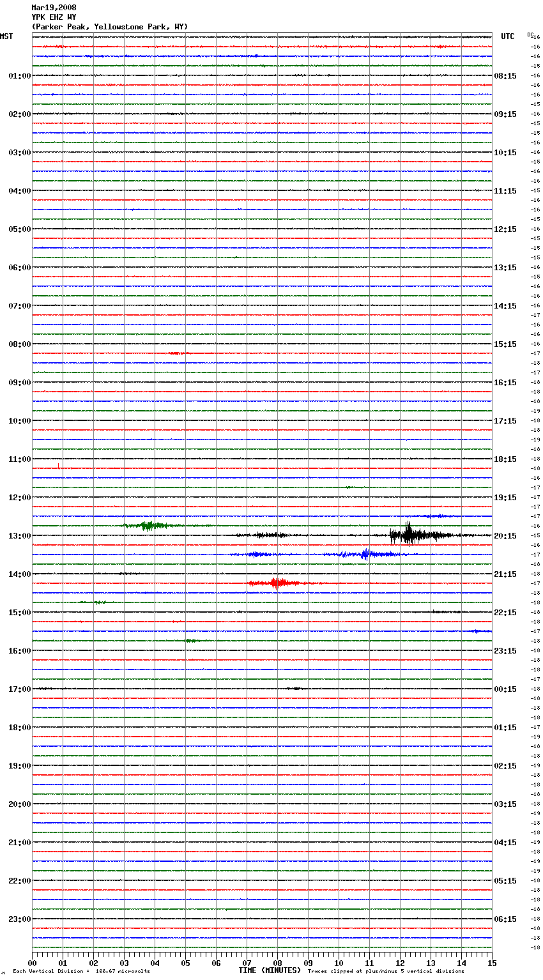Select the station code YPK EHZ WY

54,17
